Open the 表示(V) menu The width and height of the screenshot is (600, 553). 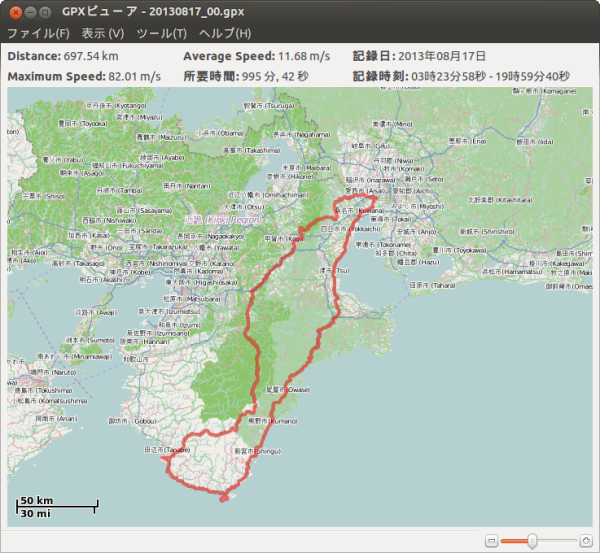click(102, 33)
